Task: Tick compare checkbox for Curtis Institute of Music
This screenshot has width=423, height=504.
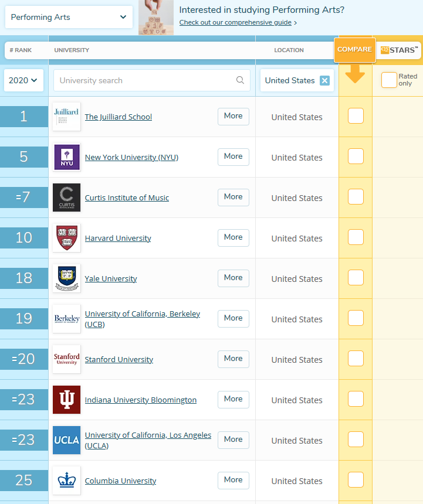Action: [356, 197]
